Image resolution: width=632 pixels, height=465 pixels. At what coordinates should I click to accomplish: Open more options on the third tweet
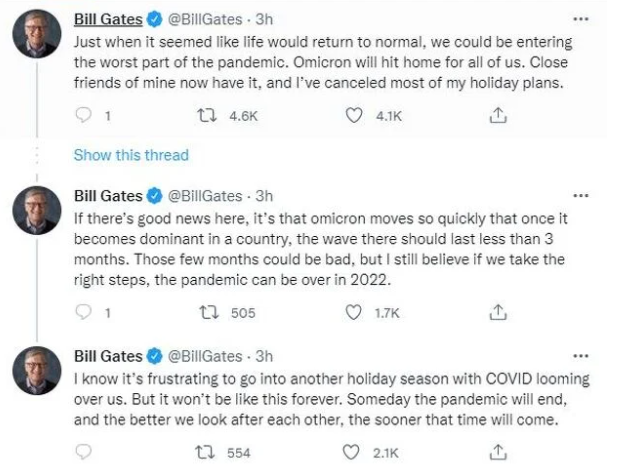click(579, 355)
